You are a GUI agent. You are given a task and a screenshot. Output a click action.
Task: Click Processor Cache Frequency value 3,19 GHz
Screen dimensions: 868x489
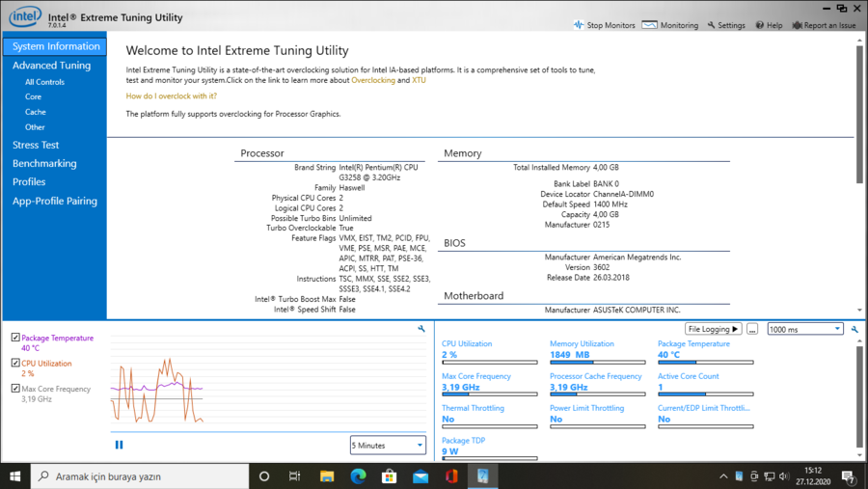(568, 387)
